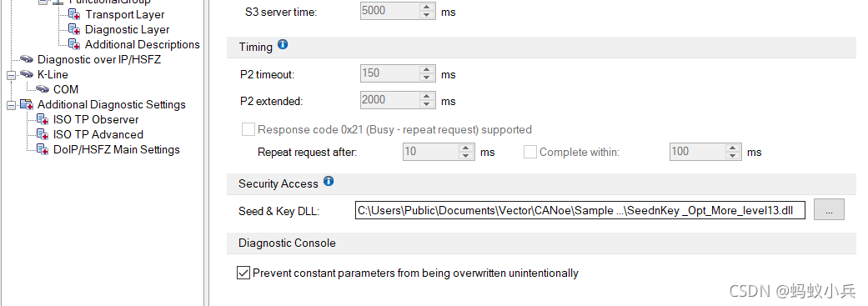Enable Response code 0x21 supported checkbox
This screenshot has height=306, width=868.
(248, 130)
